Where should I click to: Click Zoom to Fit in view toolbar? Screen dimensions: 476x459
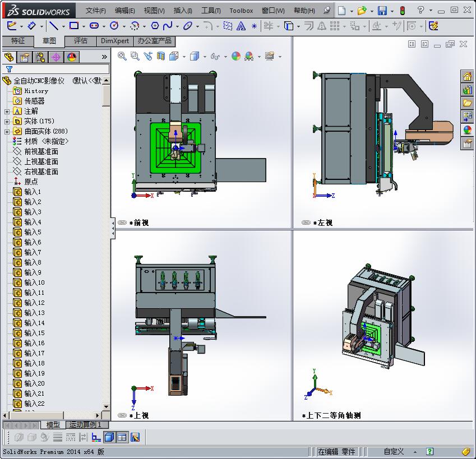coord(122,56)
